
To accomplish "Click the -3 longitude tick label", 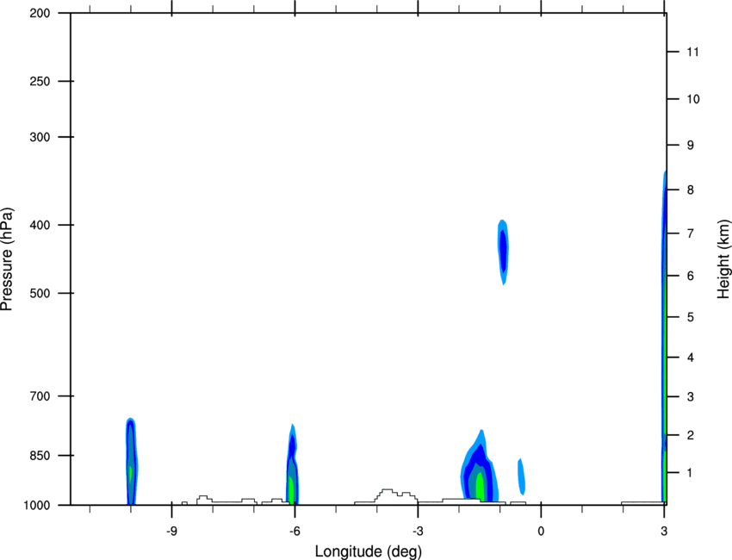I will point(418,531).
